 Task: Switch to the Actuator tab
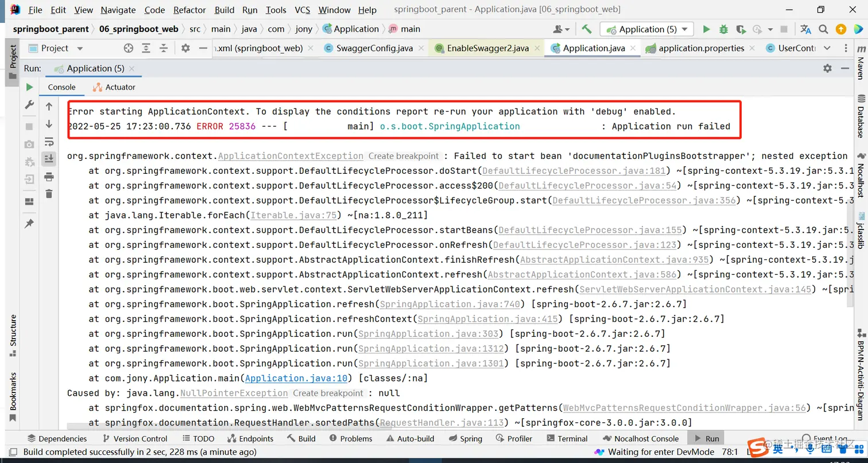(x=114, y=87)
